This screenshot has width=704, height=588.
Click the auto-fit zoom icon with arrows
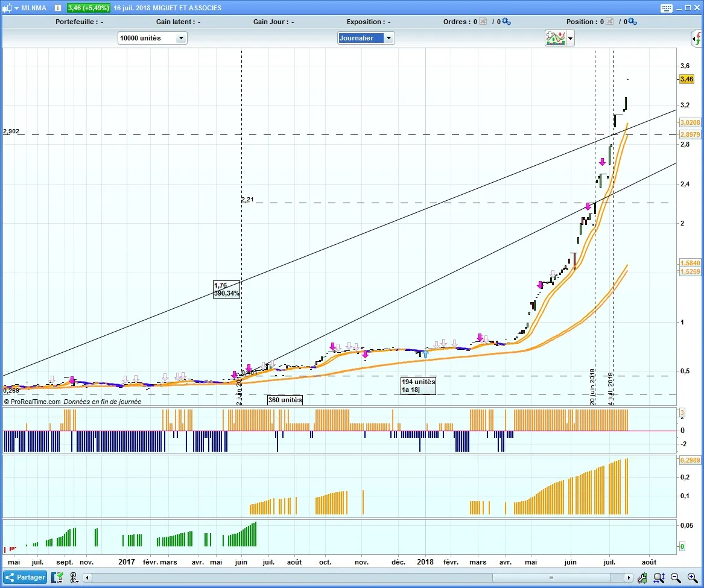(x=659, y=577)
